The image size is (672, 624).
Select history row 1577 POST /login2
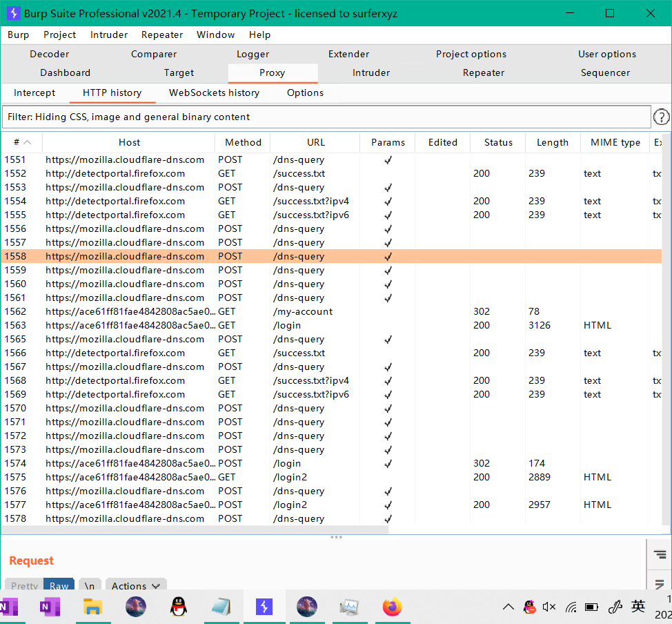[x=332, y=505]
